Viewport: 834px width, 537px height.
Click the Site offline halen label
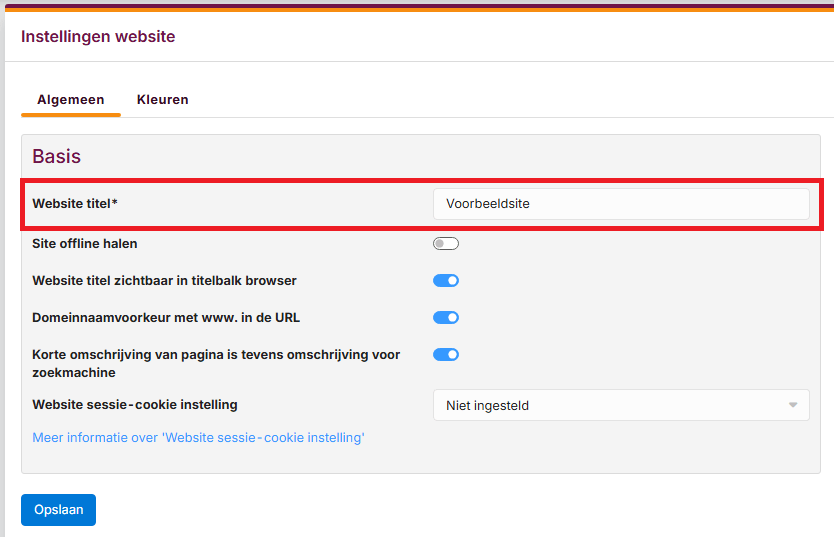pyautogui.click(x=85, y=244)
